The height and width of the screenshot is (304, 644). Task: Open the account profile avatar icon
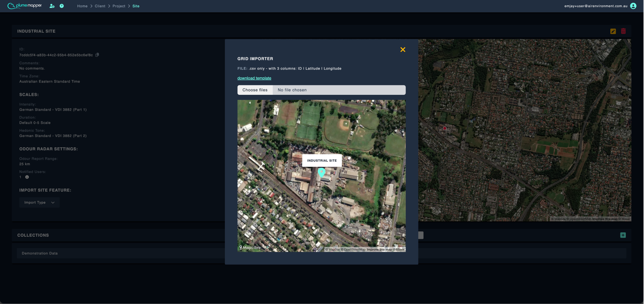tap(633, 6)
